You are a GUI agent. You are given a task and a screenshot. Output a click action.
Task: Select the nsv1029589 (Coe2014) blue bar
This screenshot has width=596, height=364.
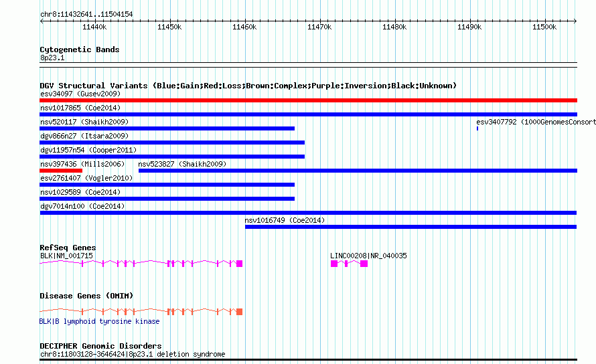point(167,199)
